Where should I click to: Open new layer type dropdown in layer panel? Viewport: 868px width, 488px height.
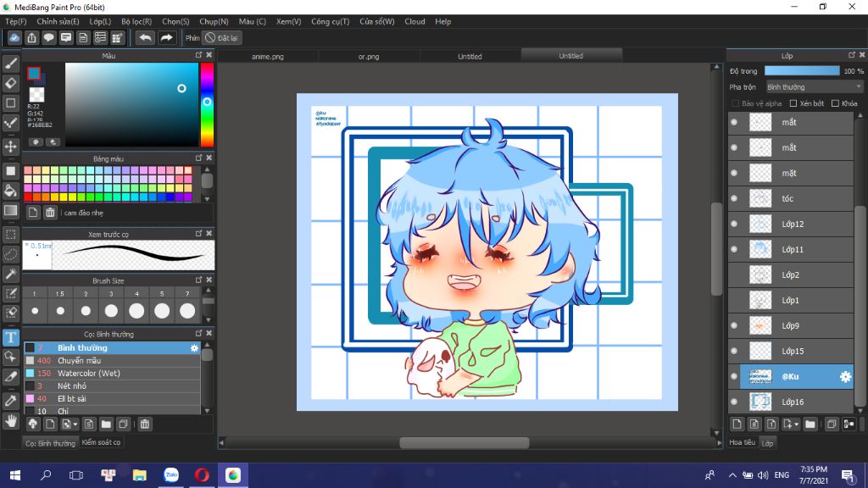pos(796,424)
